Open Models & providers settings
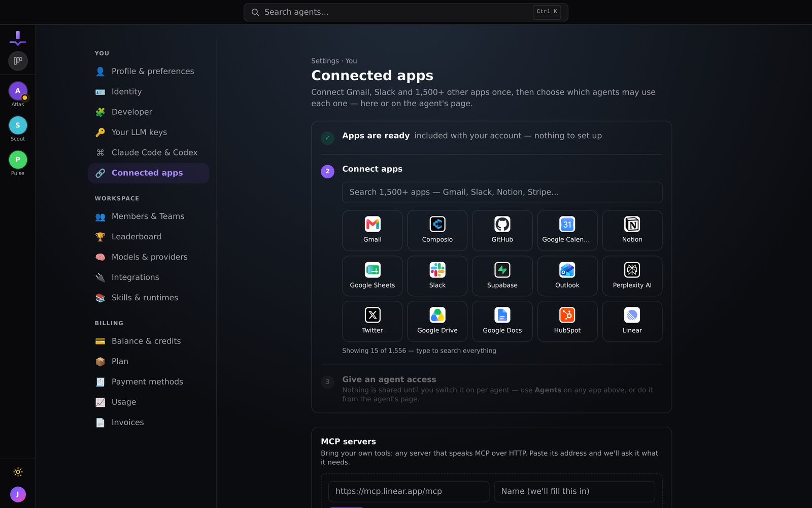The image size is (812, 508). (148, 258)
